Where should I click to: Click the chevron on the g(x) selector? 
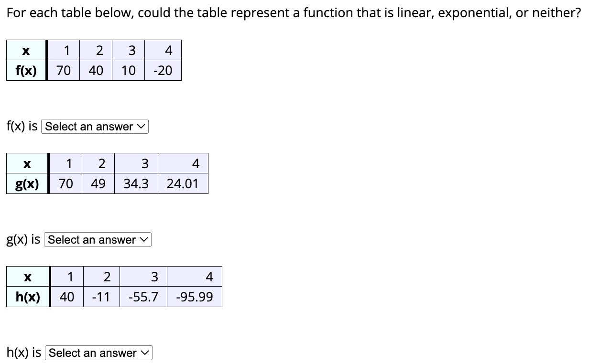pyautogui.click(x=143, y=239)
